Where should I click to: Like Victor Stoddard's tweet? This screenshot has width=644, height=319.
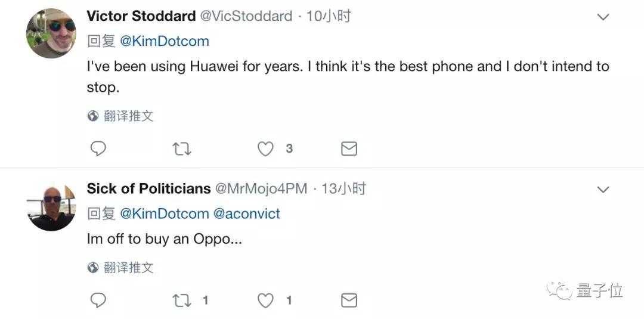(265, 148)
